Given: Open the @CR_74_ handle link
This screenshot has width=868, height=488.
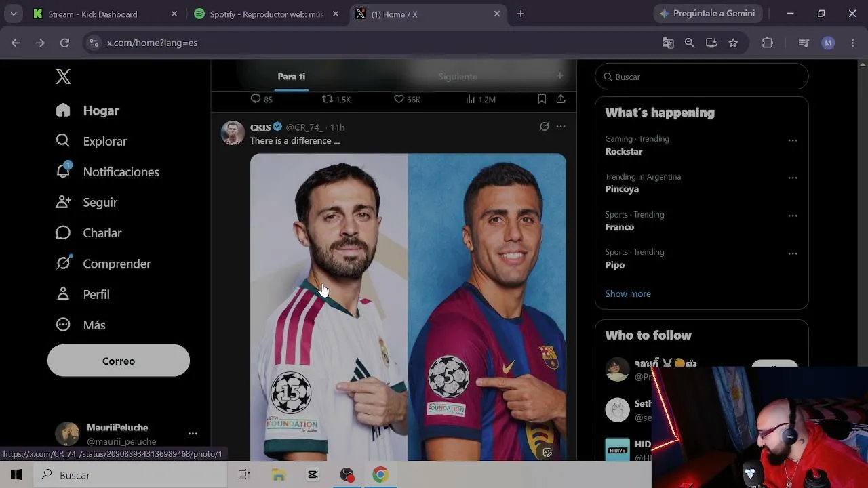Looking at the screenshot, I should pos(304,127).
